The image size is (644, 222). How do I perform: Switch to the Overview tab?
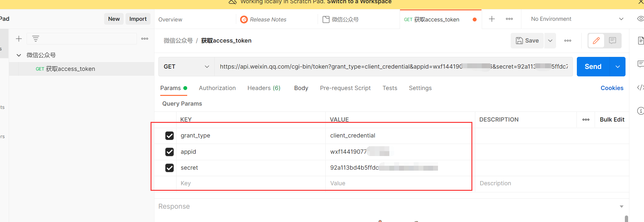pos(170,20)
